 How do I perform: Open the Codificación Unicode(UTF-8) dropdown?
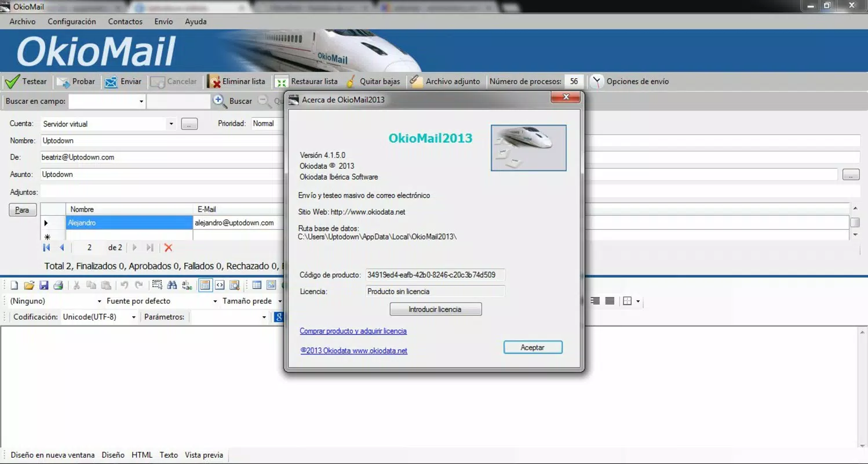click(133, 317)
